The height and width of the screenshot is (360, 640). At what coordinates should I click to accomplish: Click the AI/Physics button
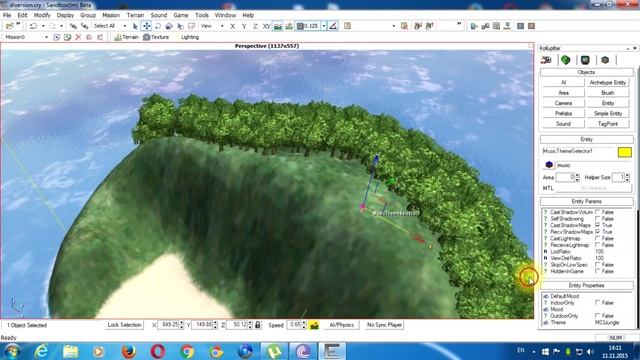click(342, 325)
